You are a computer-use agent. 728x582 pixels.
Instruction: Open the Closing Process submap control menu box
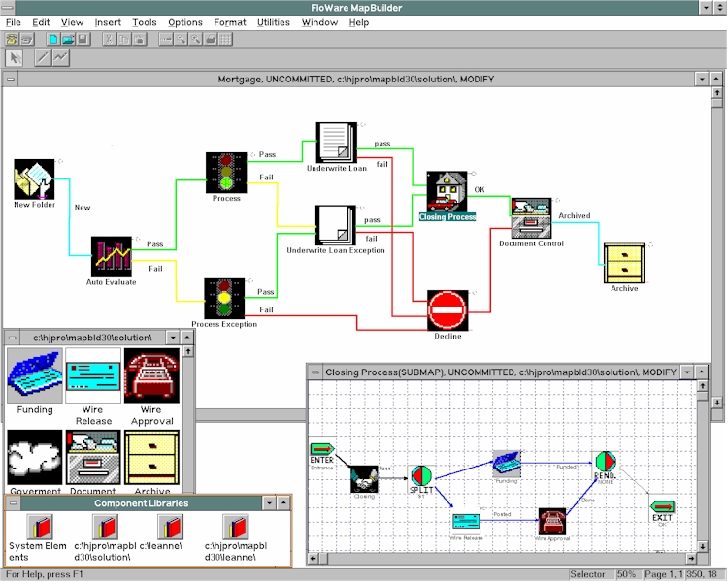(x=315, y=372)
